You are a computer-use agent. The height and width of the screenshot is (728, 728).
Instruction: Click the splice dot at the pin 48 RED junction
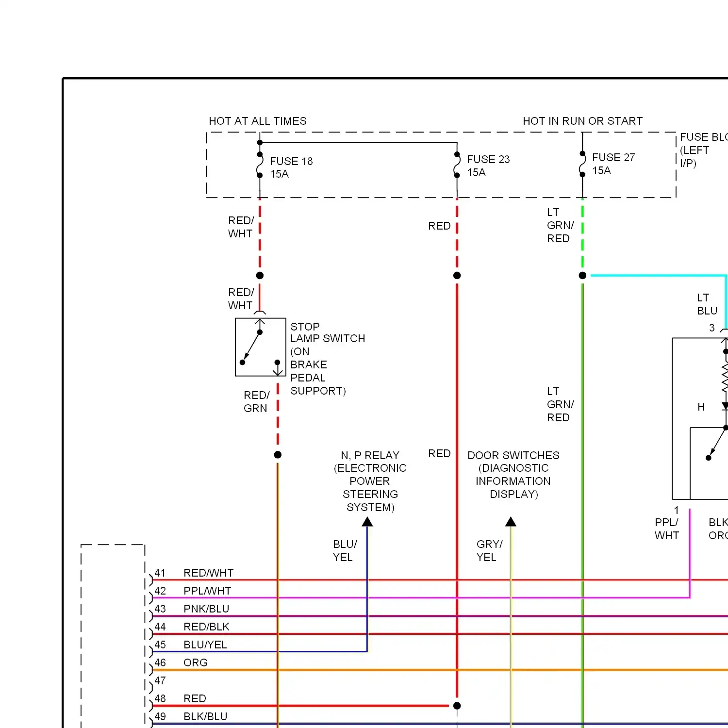click(457, 706)
